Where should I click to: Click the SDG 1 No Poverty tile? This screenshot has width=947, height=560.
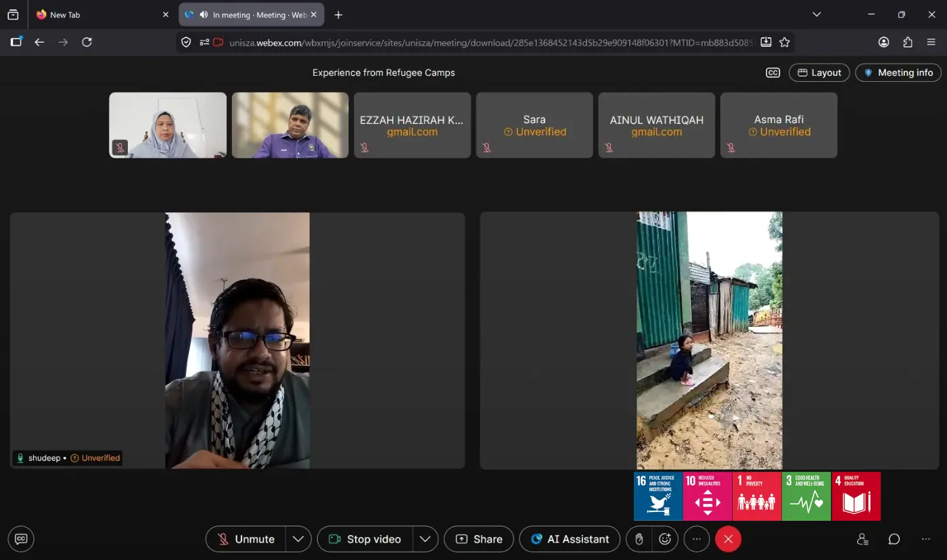point(757,496)
